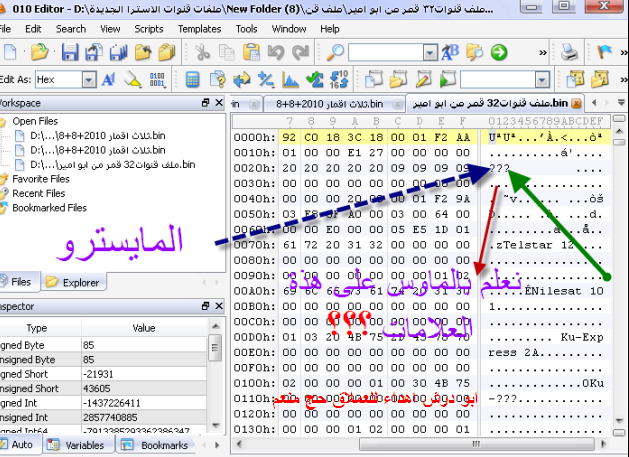Open the script selection dropdown
This screenshot has height=457, width=629.
coord(542,80)
